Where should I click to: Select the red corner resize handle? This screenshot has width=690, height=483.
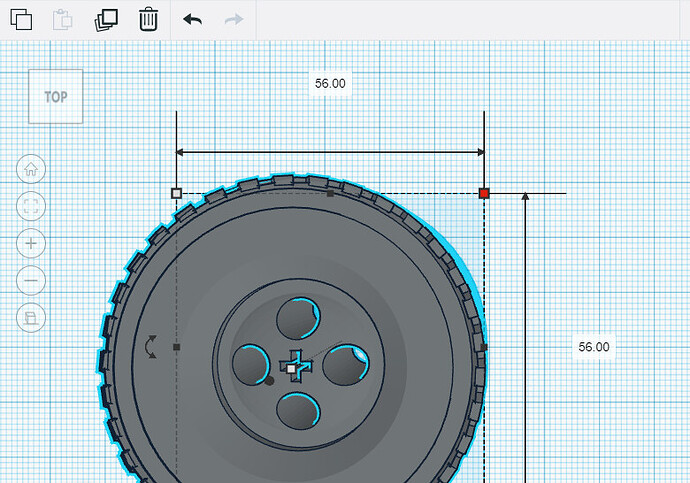pos(484,193)
